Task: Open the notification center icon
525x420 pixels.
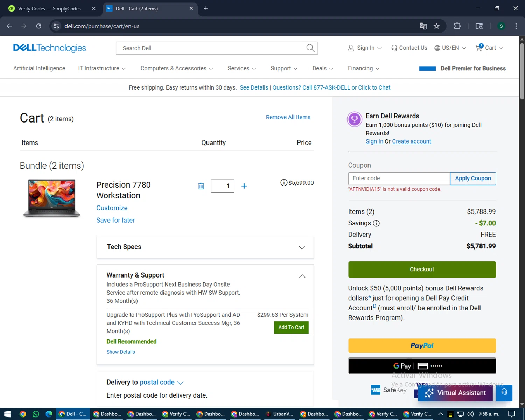Action: [x=511, y=414]
